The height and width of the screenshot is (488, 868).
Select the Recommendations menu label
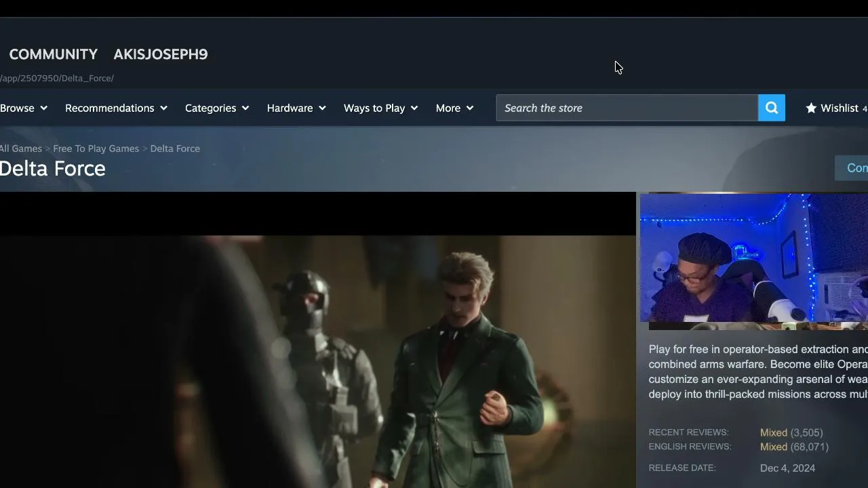[x=110, y=108]
